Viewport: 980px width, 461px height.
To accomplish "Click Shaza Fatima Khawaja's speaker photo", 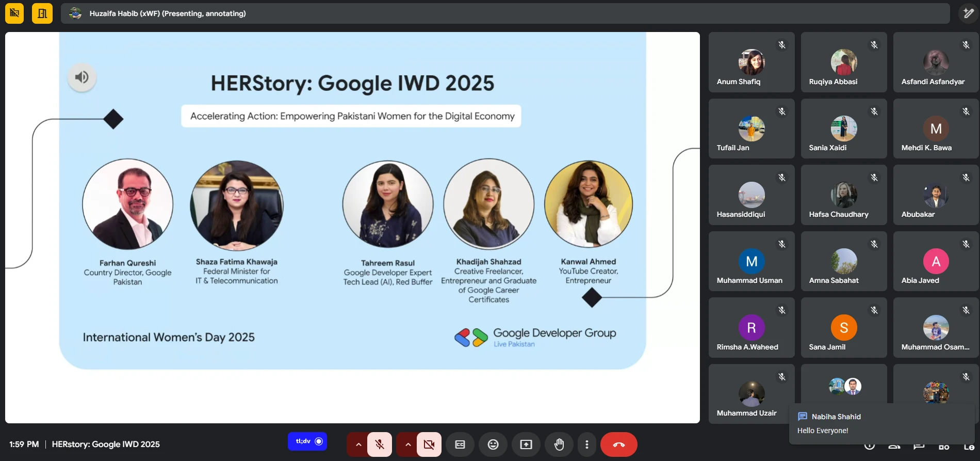I will pos(237,205).
